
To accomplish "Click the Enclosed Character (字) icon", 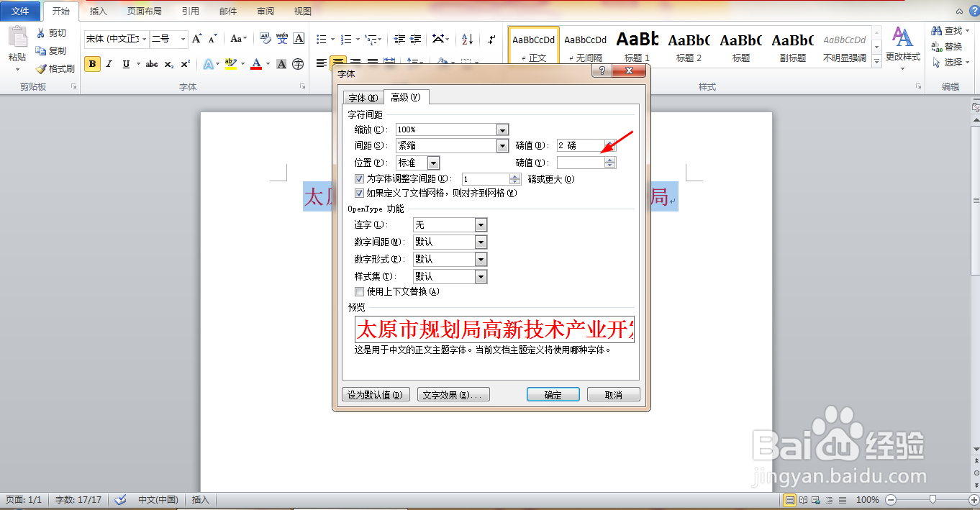I will click(x=299, y=64).
